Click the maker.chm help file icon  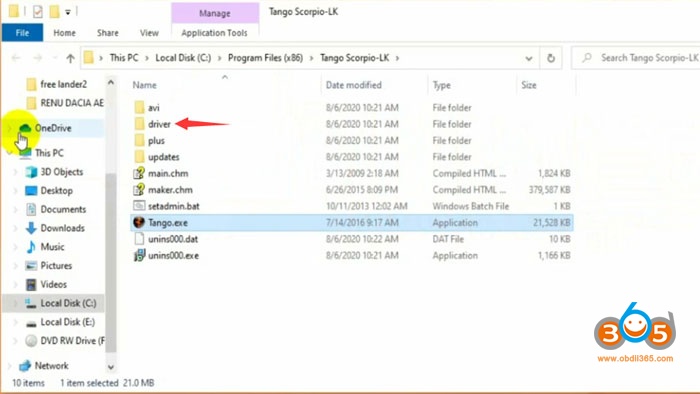pyautogui.click(x=139, y=190)
